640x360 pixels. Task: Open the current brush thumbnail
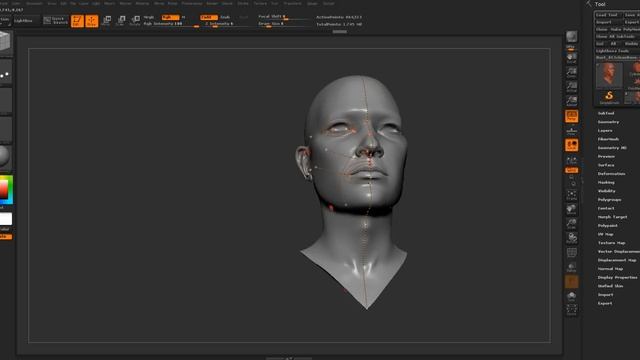[x=6, y=42]
